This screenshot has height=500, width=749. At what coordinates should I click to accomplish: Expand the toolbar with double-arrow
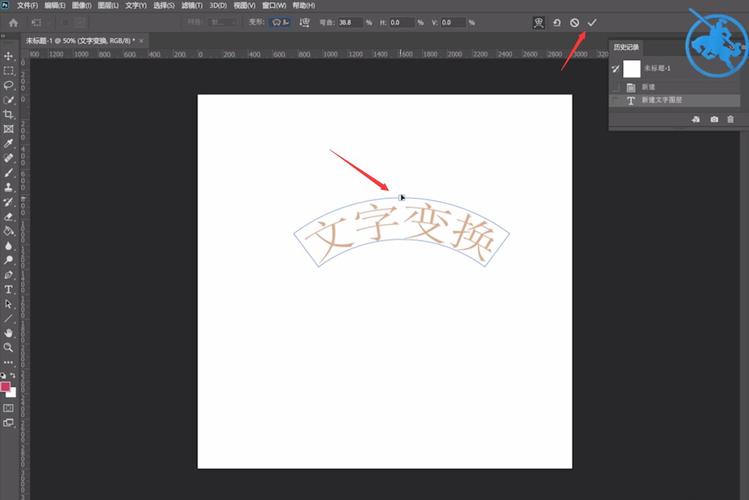pos(3,35)
